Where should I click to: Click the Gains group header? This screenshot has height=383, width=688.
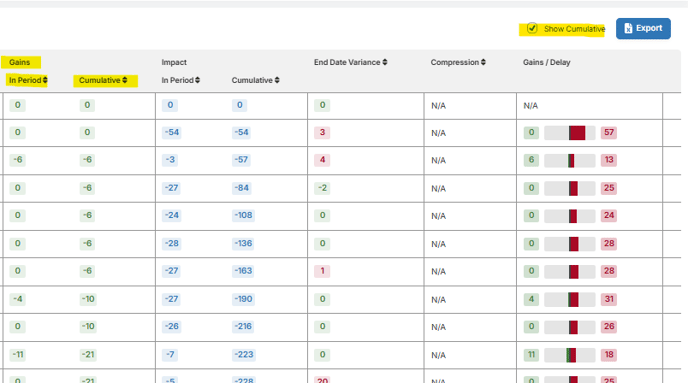coord(20,62)
